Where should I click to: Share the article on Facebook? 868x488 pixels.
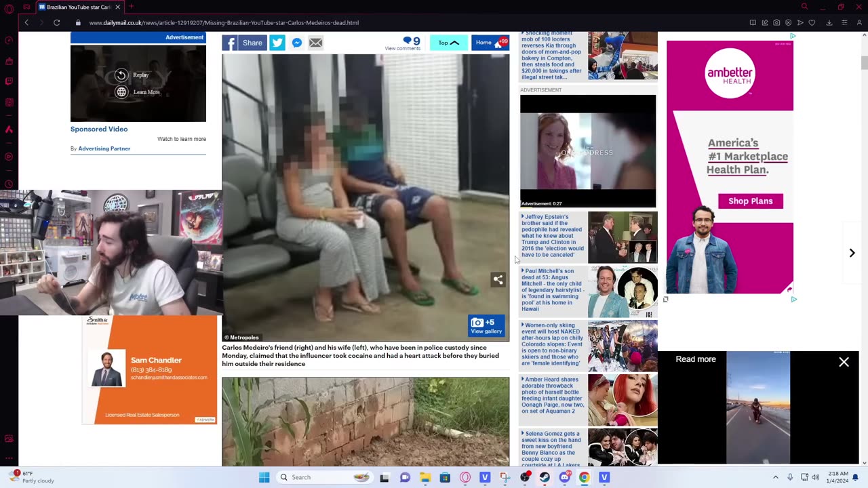point(243,43)
